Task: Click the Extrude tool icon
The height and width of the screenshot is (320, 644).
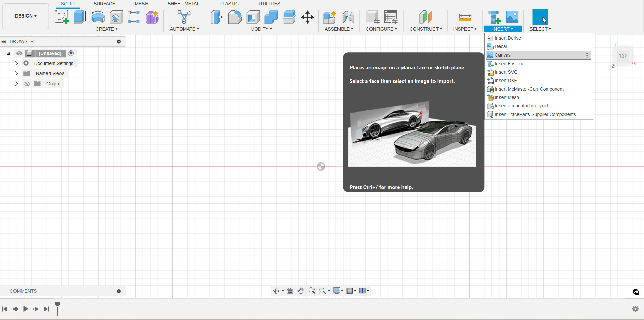Action: click(x=80, y=17)
